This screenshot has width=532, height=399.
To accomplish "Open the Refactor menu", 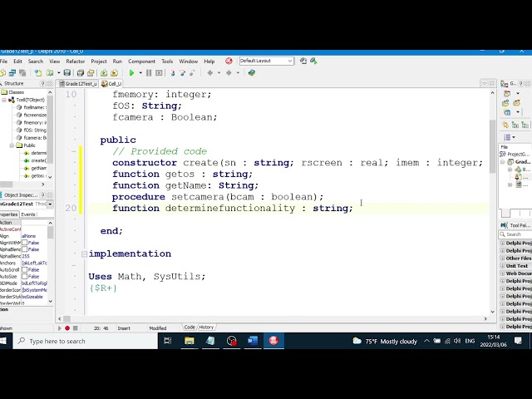I will tap(76, 61).
